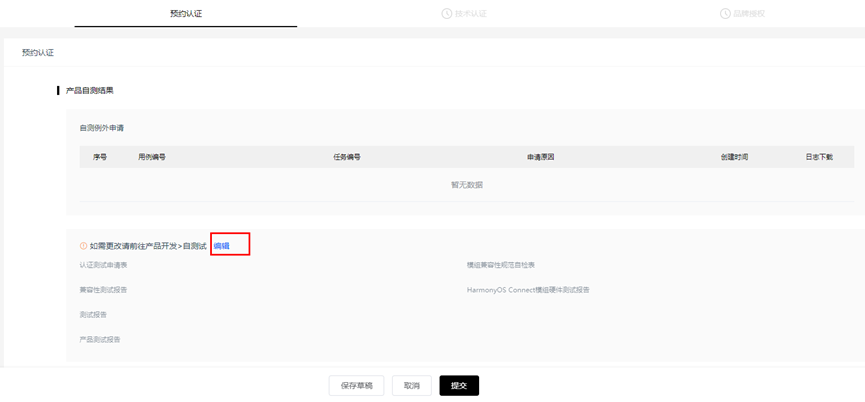Click the 产品测试报告 label

click(100, 340)
